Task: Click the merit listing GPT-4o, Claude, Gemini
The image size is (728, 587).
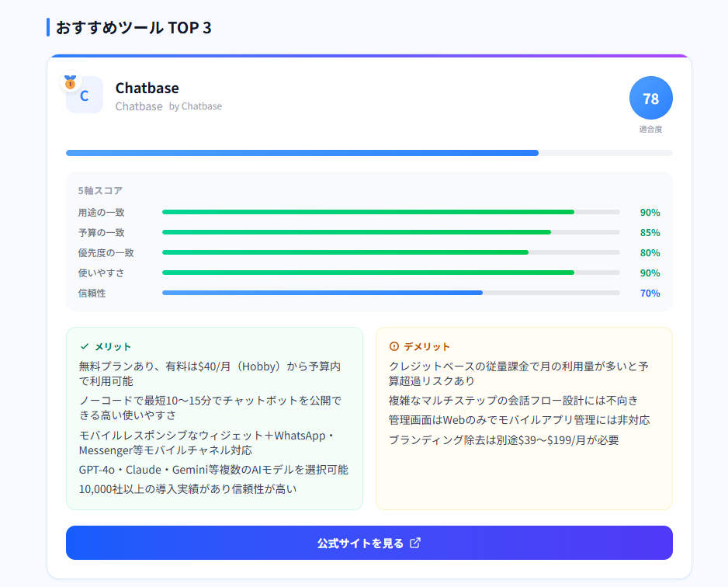Action: 213,470
